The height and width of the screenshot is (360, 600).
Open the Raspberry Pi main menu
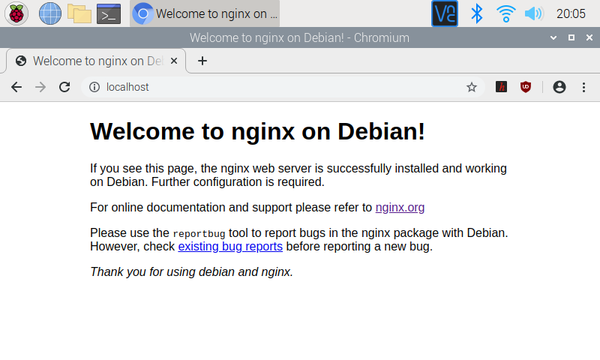(x=16, y=13)
